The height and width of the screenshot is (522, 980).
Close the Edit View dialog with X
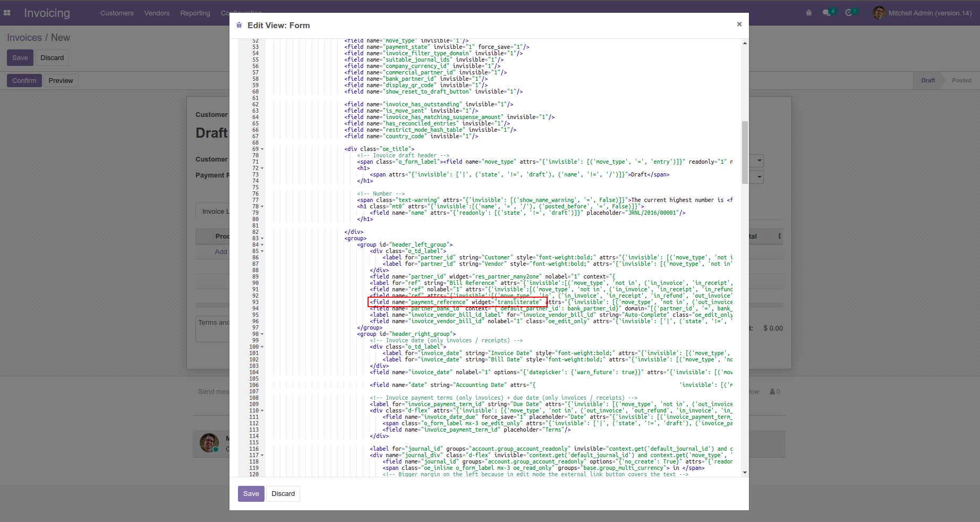[x=739, y=24]
